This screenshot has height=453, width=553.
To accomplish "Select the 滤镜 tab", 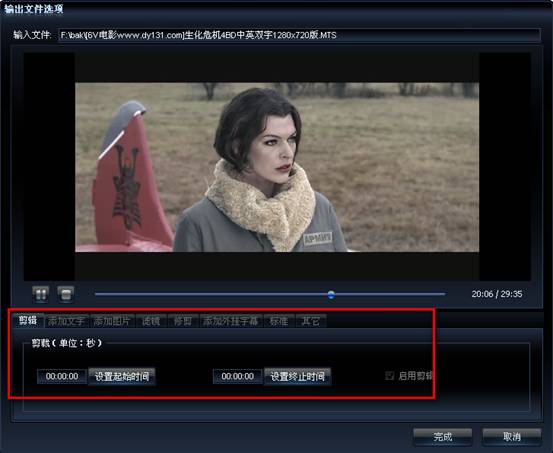I will click(151, 321).
